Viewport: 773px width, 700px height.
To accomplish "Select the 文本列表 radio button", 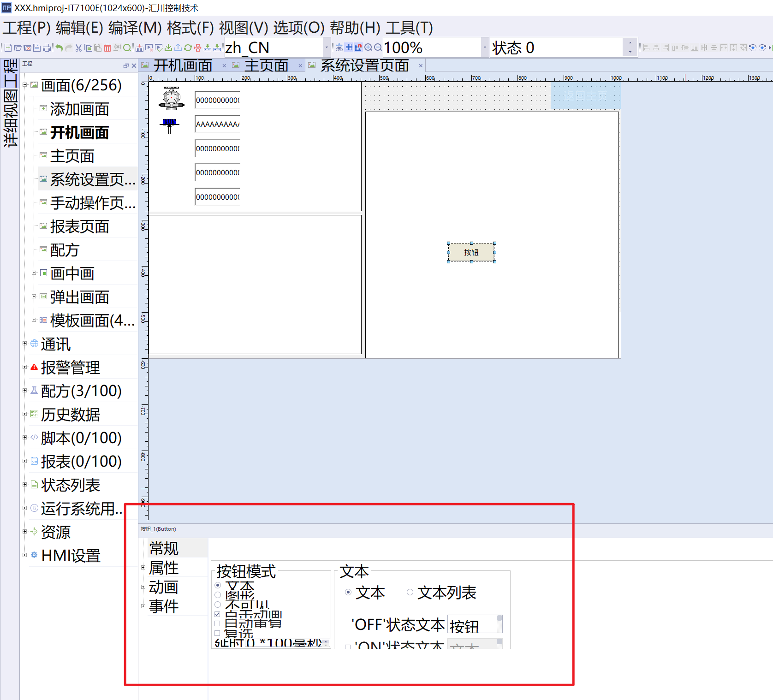I will coord(410,592).
